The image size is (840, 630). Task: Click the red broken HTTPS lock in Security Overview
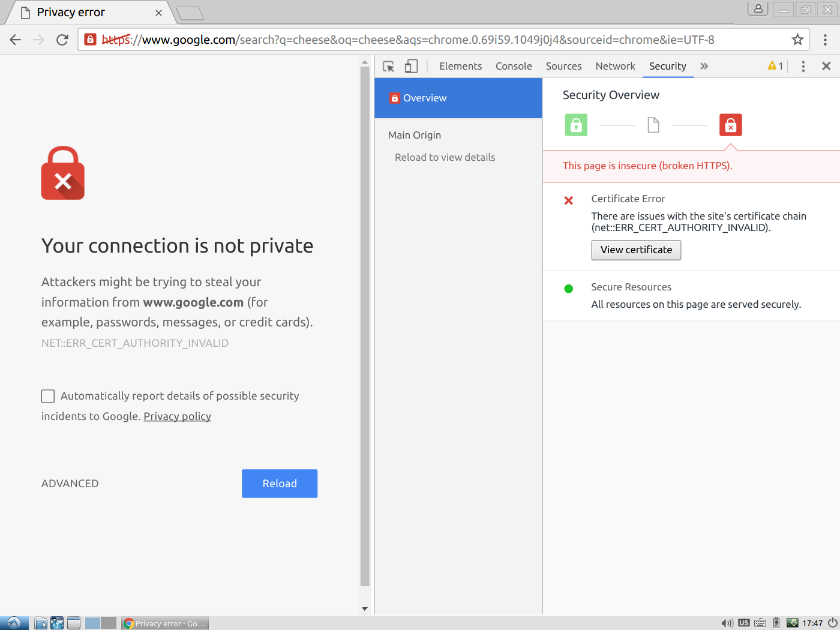730,125
